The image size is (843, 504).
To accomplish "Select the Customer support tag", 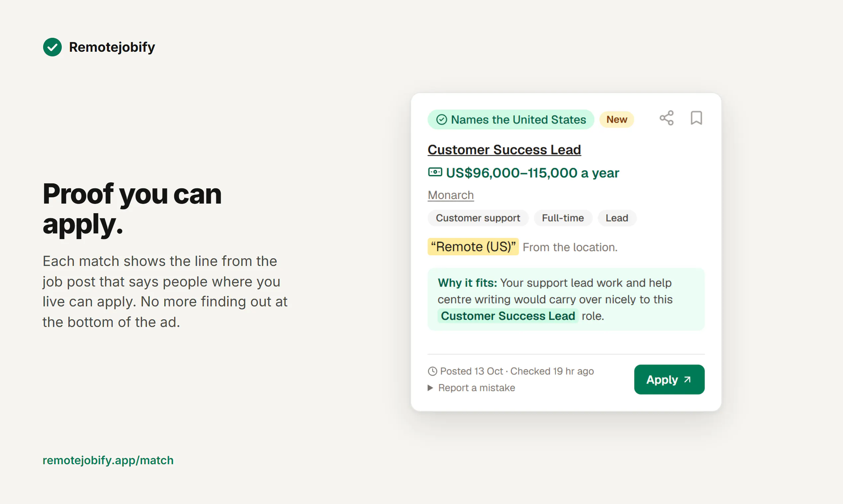I will pyautogui.click(x=478, y=218).
